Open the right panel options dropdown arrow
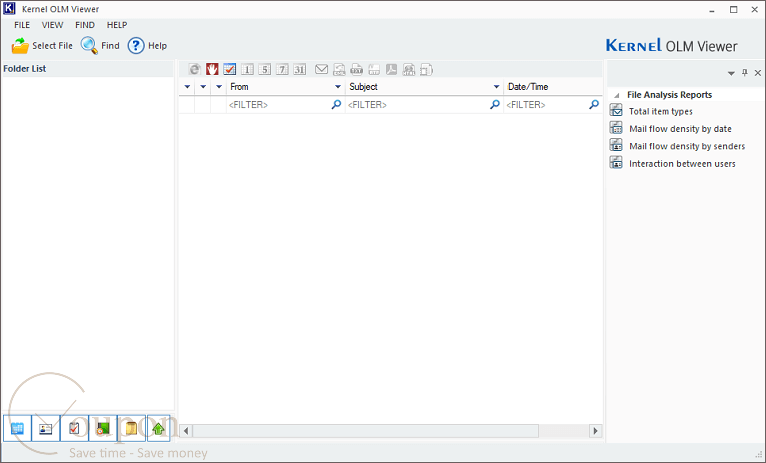Image resolution: width=766 pixels, height=463 pixels. (x=731, y=73)
